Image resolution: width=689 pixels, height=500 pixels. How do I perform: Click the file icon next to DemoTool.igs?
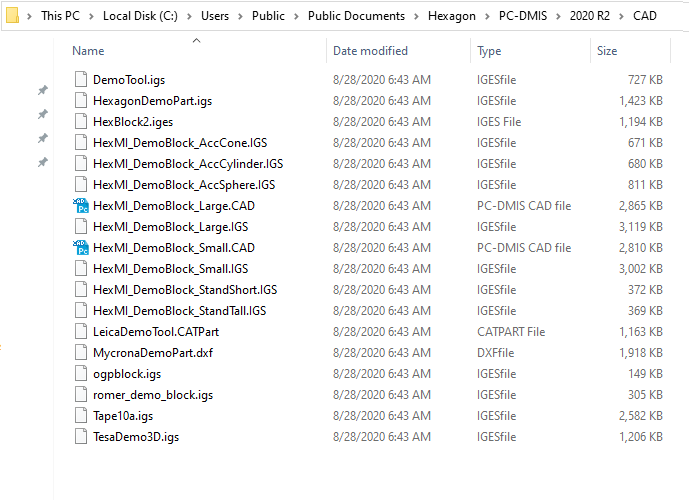(x=82, y=79)
